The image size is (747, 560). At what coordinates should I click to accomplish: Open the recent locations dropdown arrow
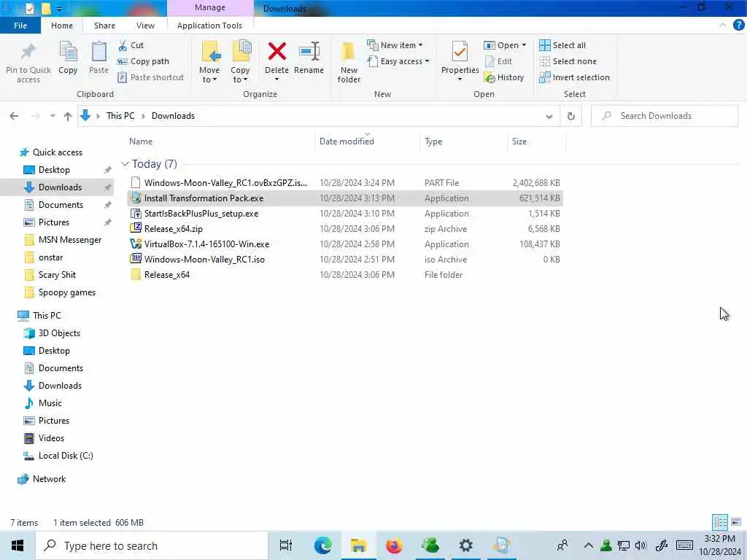53,116
